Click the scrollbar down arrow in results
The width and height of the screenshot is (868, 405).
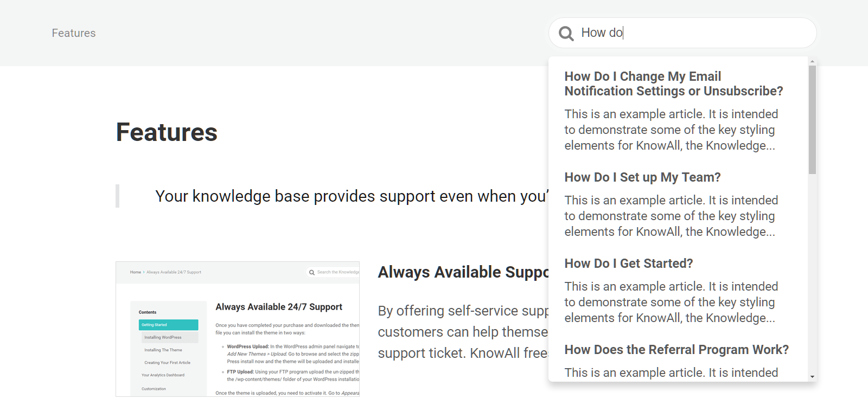[x=812, y=377]
